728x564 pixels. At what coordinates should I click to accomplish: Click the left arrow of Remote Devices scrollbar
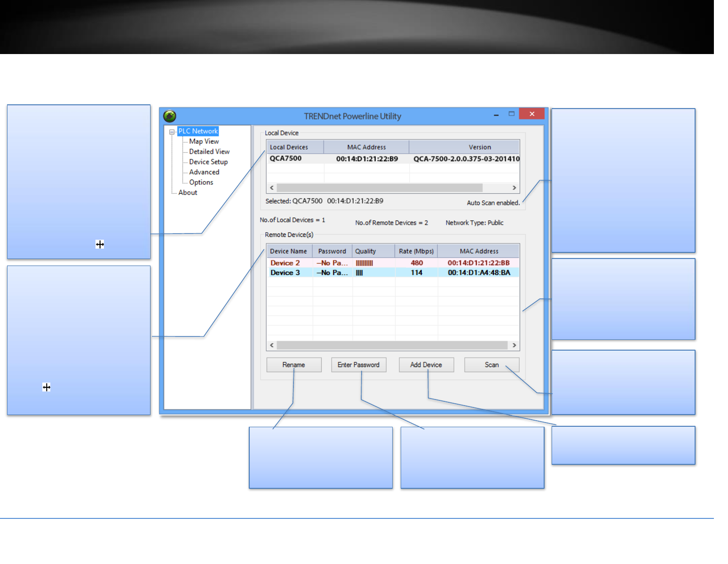point(272,345)
